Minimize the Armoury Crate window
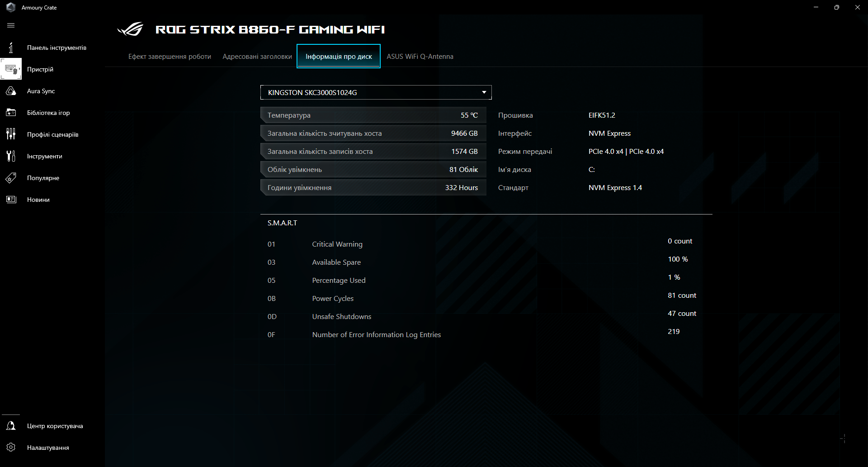 click(x=816, y=7)
